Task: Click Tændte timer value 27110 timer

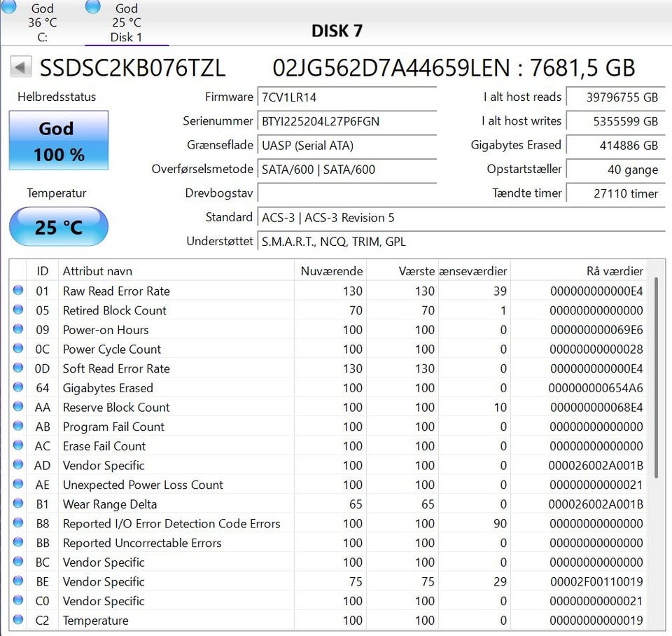Action: click(x=615, y=193)
